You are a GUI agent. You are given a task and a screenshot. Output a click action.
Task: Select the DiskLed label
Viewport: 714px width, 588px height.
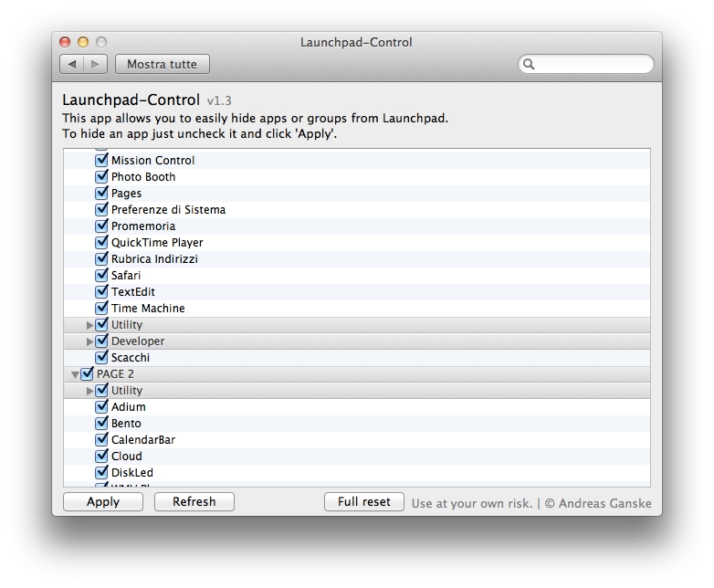tap(132, 472)
